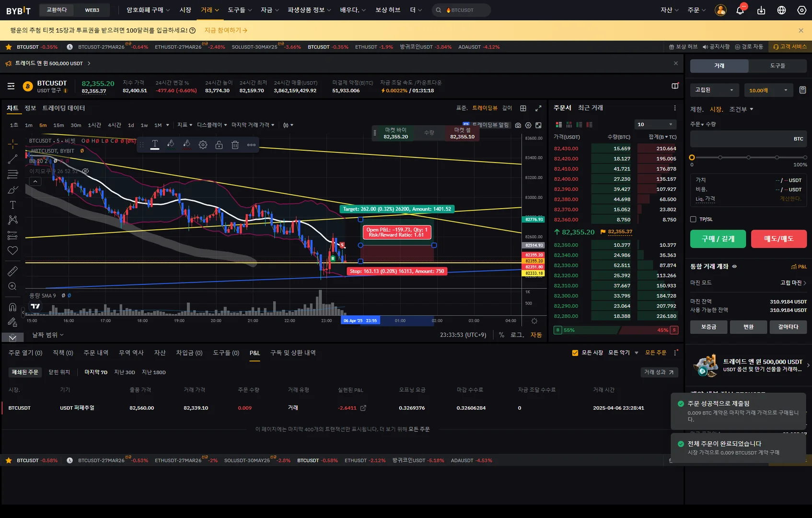Open order book depth dropdown showing 10
812x518 pixels.
[655, 125]
